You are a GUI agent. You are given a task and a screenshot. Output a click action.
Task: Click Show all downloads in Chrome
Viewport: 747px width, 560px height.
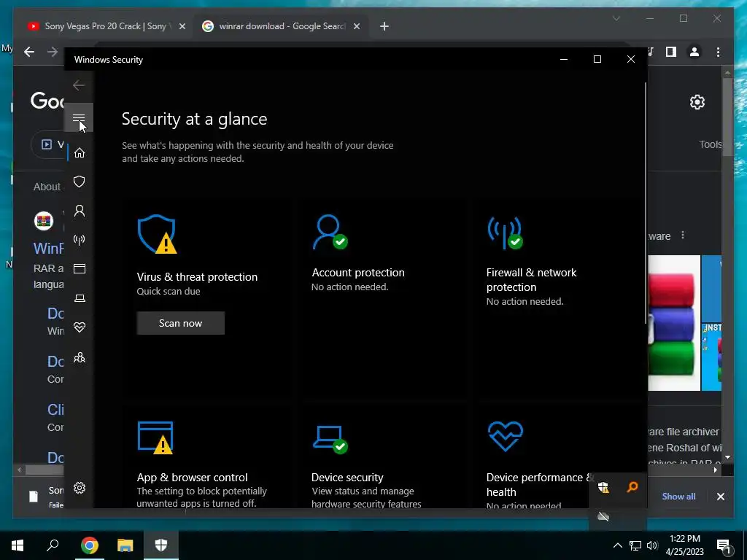point(678,496)
